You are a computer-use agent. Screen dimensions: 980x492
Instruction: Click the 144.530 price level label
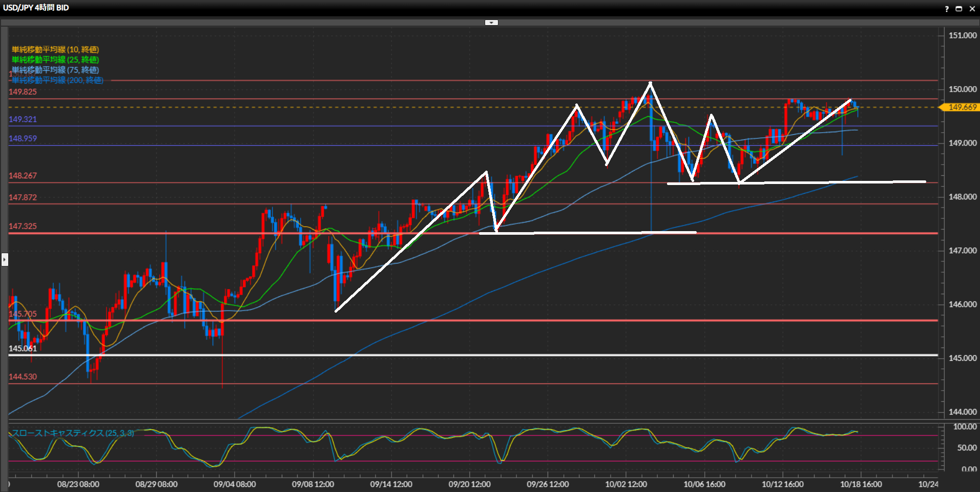pos(23,377)
